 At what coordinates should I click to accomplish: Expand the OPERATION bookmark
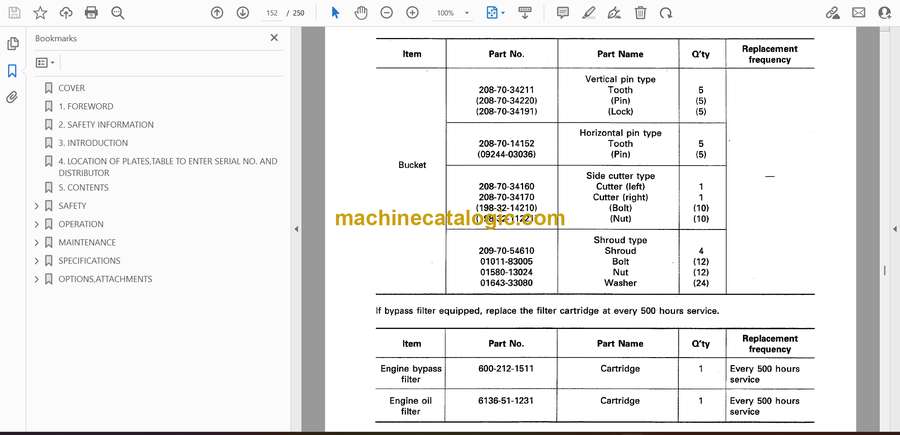[x=37, y=224]
